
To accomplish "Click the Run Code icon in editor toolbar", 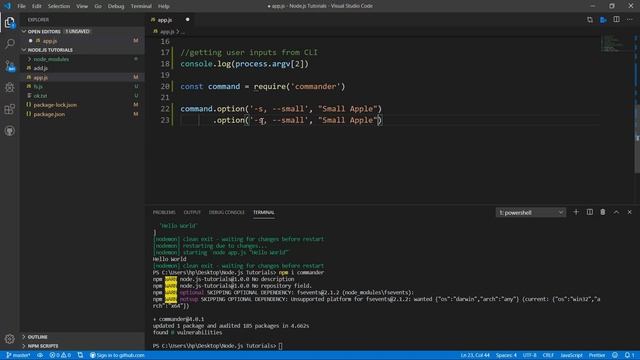I will (x=603, y=20).
